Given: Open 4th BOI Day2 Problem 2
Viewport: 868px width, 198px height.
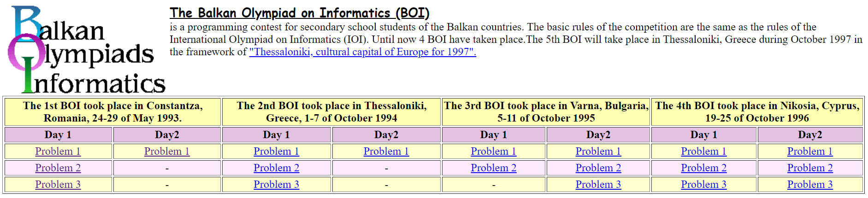Looking at the screenshot, I should pos(810,168).
